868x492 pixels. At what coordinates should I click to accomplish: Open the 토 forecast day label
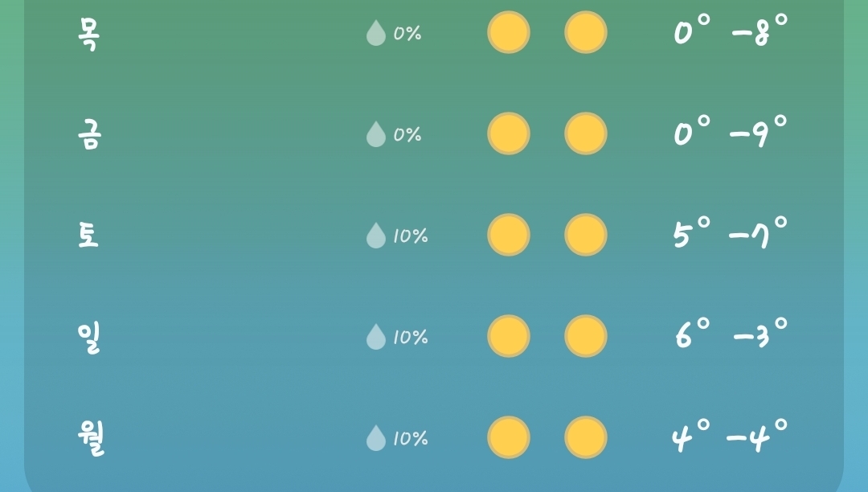point(88,236)
